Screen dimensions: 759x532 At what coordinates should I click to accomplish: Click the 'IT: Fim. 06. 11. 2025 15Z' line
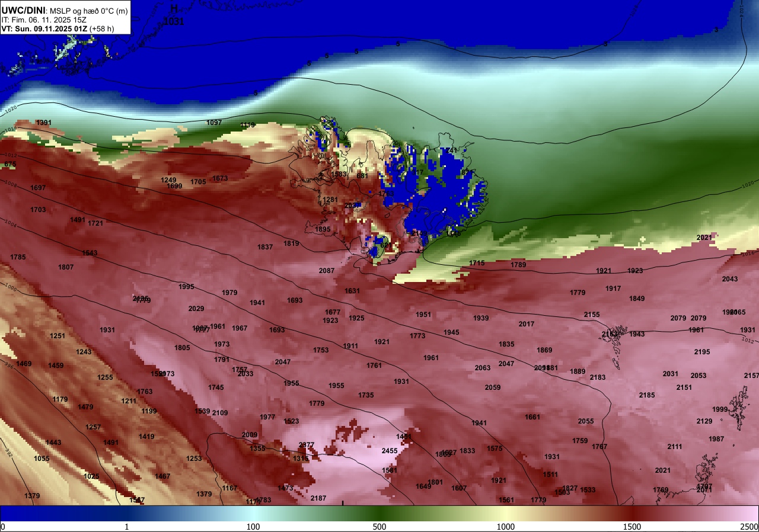coord(44,20)
